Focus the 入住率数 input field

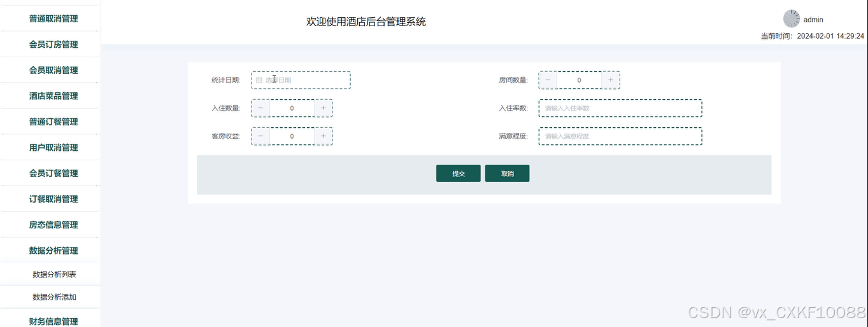click(x=620, y=108)
